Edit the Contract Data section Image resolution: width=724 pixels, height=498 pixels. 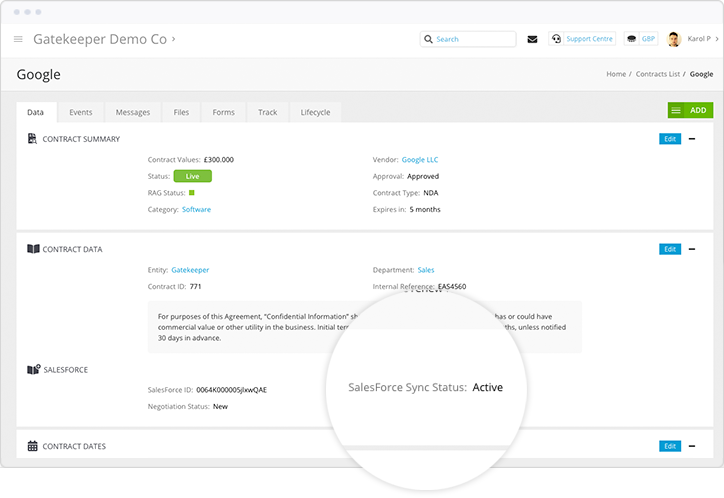[670, 249]
